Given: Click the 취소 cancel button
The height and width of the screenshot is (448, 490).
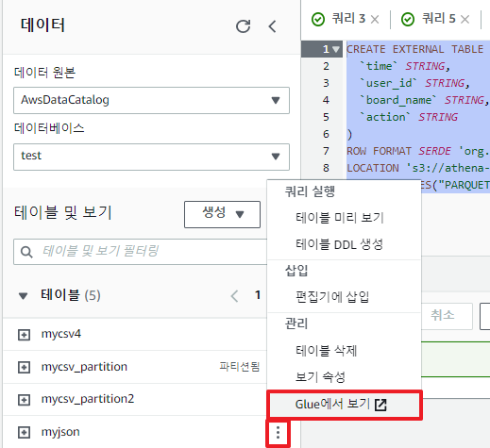Looking at the screenshot, I should (443, 315).
